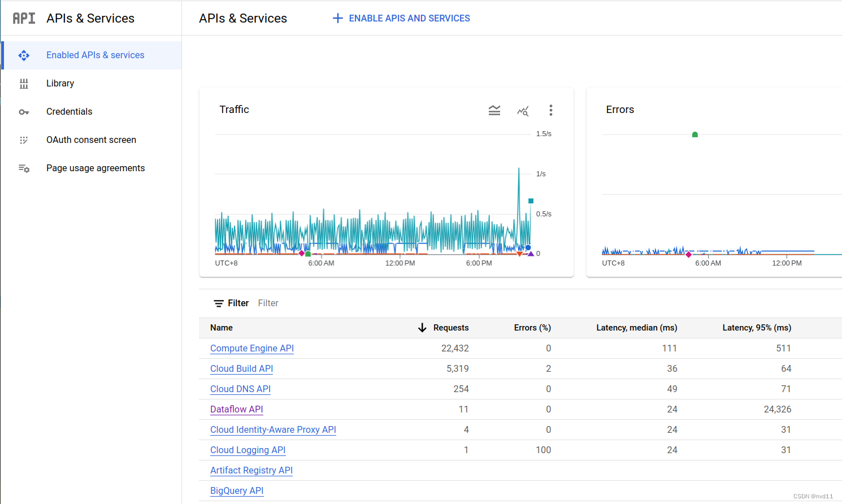
Task: Click the 24,326 latency value
Action: tap(778, 410)
